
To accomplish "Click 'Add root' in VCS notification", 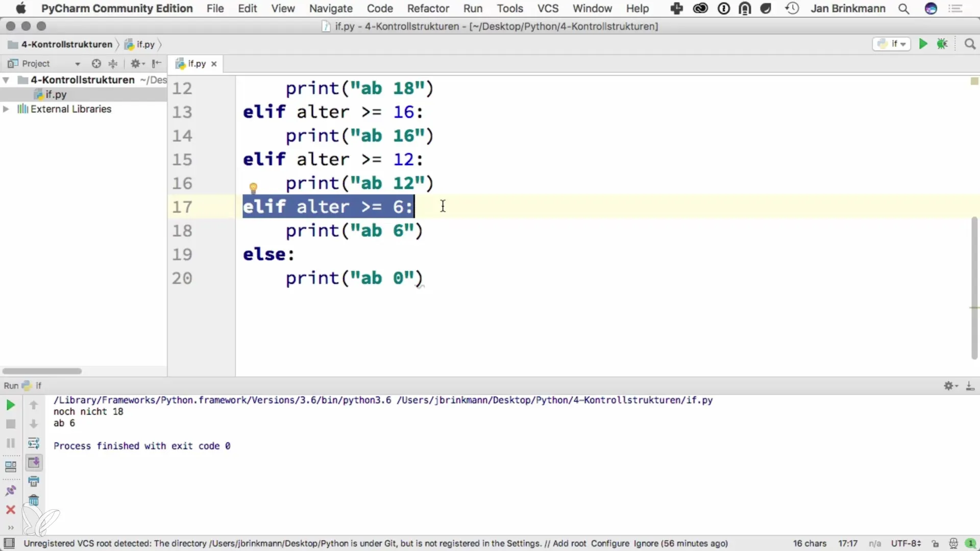I will tap(569, 543).
